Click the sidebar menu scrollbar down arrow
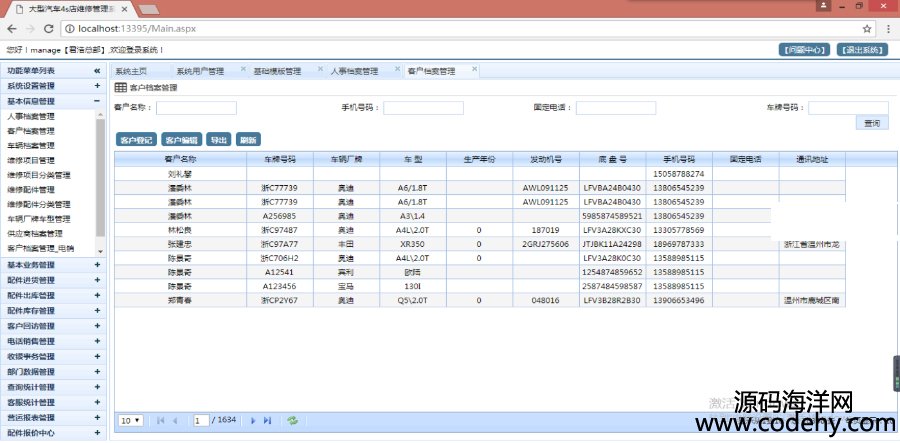Screen dimensions: 900x443 (99, 249)
